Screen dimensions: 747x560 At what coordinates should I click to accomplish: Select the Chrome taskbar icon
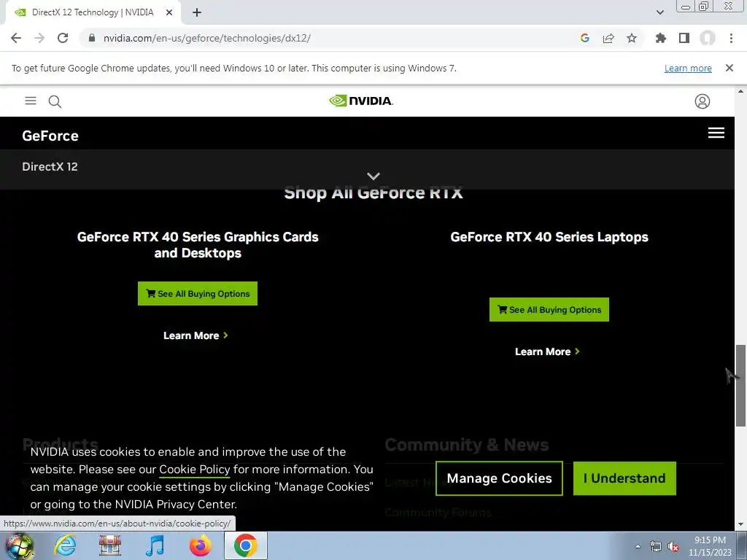tap(245, 545)
